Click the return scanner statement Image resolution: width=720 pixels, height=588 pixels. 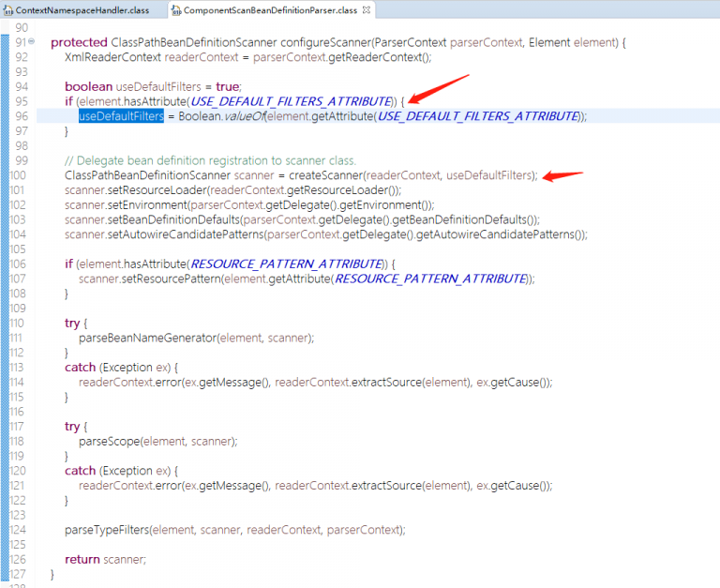click(x=105, y=559)
